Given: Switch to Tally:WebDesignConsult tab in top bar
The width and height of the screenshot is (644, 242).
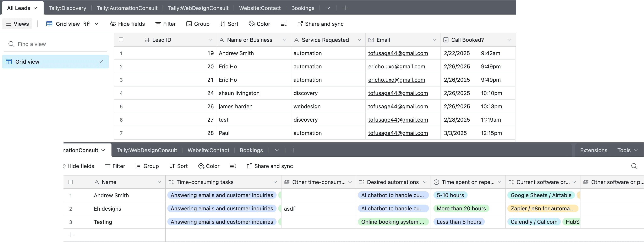Looking at the screenshot, I should [198, 8].
